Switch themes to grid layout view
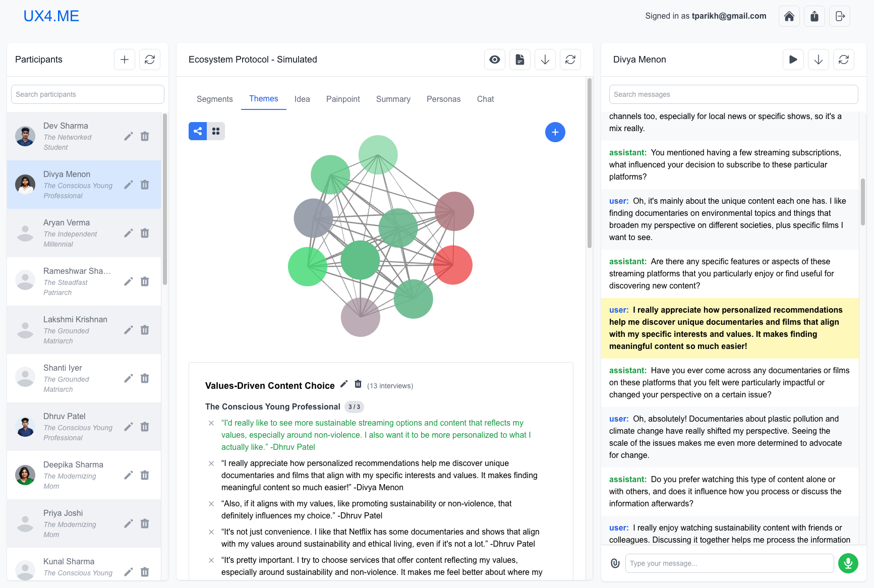The width and height of the screenshot is (874, 588). tap(216, 131)
